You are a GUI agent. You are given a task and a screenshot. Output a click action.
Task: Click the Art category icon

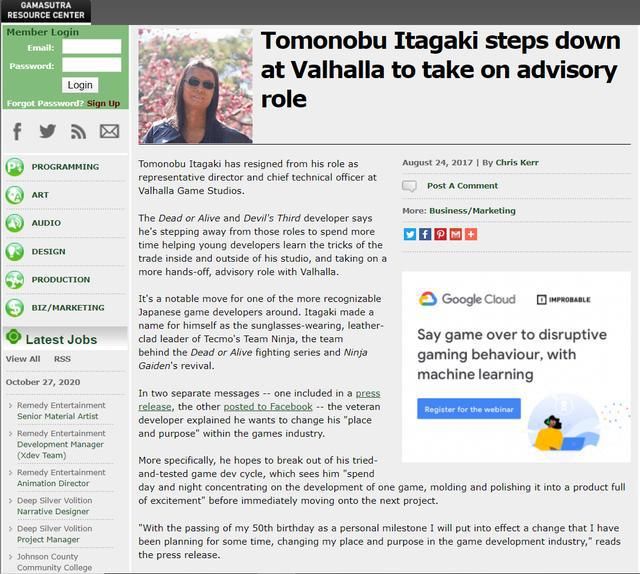point(15,195)
